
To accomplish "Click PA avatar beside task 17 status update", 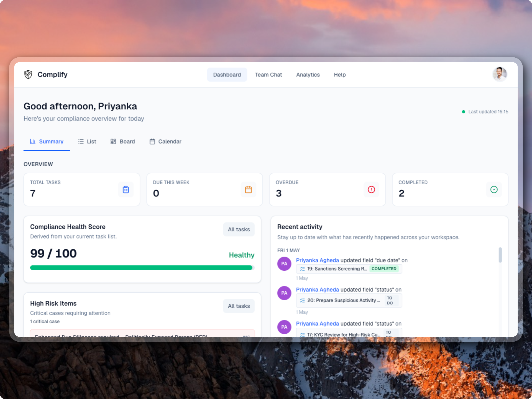I will [x=284, y=327].
